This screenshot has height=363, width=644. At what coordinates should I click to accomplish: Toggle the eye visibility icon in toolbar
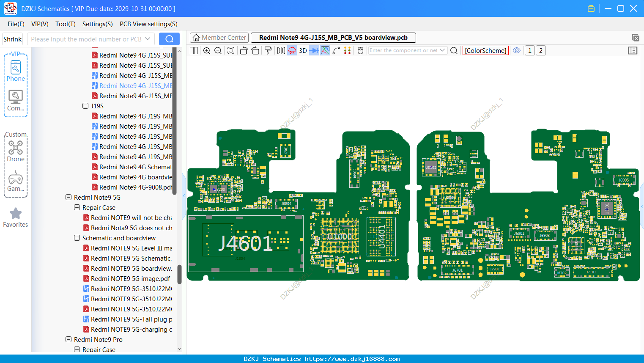[x=517, y=50]
